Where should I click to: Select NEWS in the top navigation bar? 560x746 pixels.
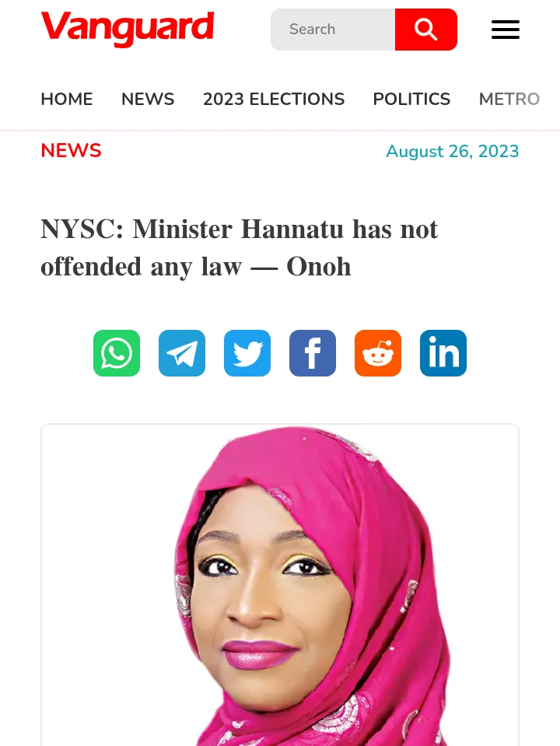[x=148, y=99]
